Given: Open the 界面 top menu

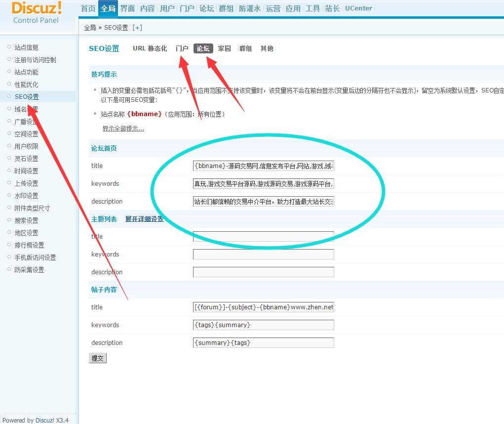Looking at the screenshot, I should coord(127,8).
